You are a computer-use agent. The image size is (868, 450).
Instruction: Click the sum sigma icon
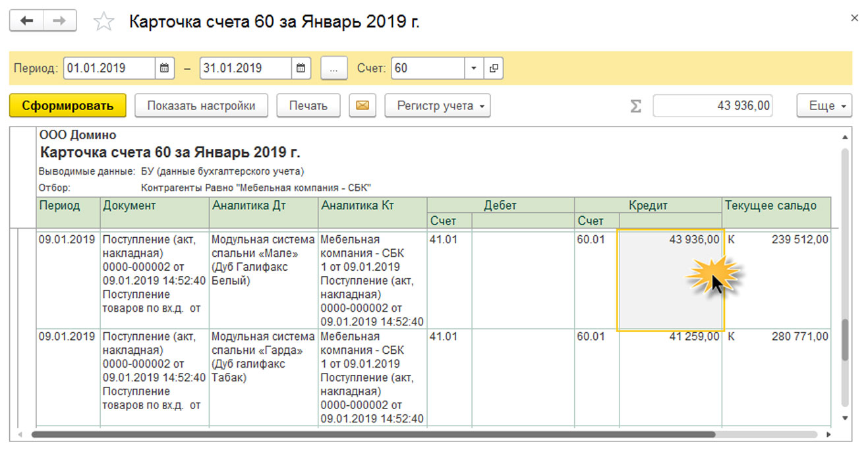[635, 106]
